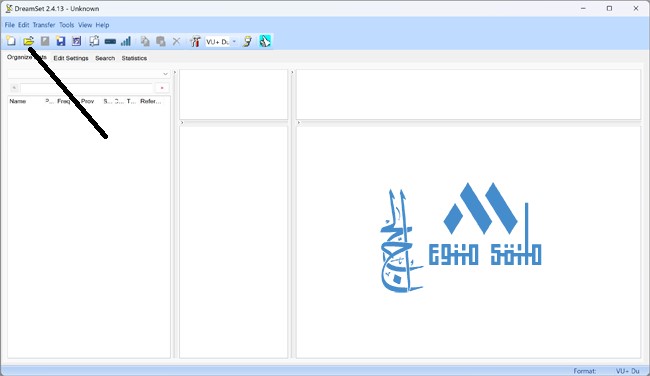Click the blue floppy Save icon
Screen dimensions: 650x376
[61, 41]
